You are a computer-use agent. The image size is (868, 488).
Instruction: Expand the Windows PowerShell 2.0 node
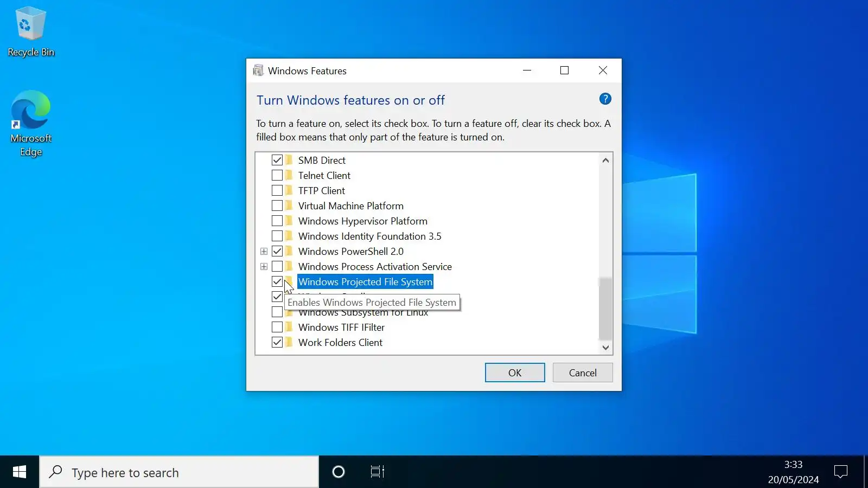(x=264, y=251)
